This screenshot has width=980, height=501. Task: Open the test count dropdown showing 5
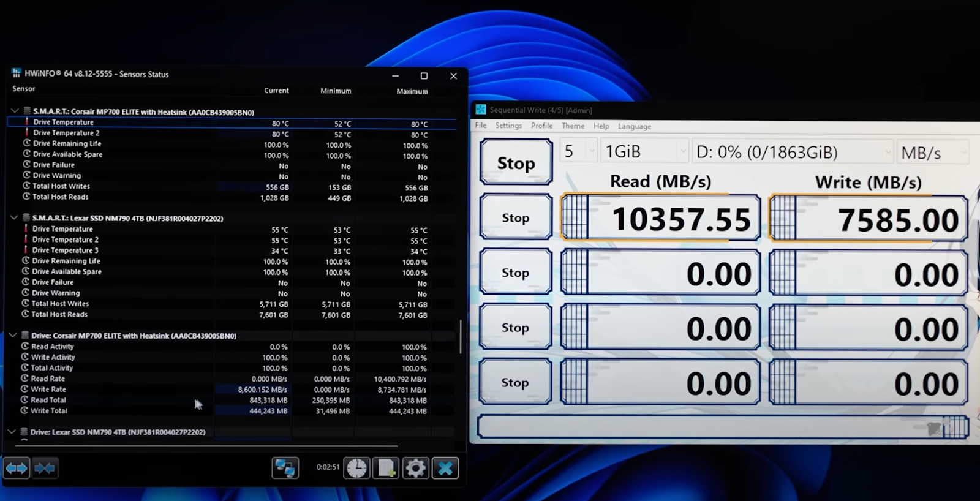pyautogui.click(x=578, y=151)
